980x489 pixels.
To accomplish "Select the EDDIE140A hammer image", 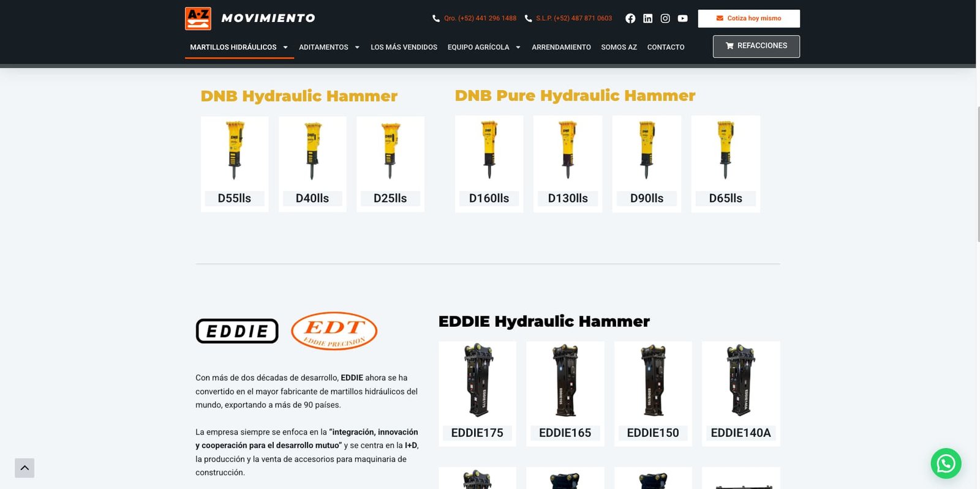I will click(x=741, y=380).
